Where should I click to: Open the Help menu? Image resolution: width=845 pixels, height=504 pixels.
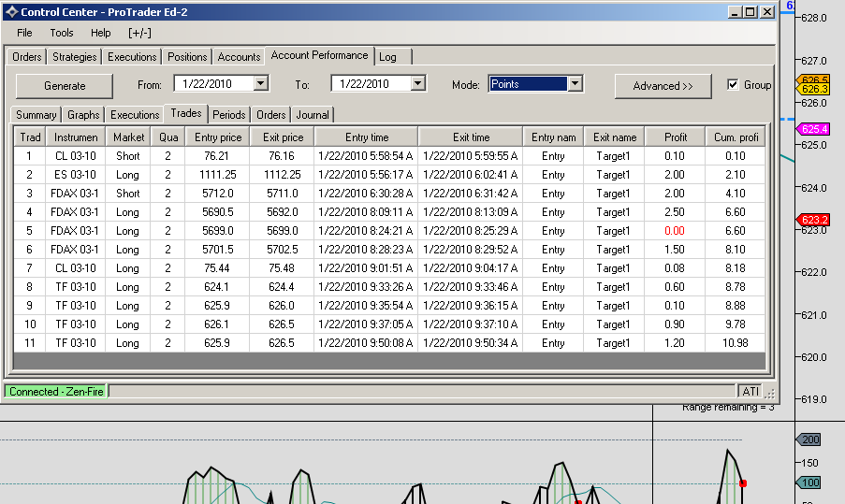(x=101, y=33)
